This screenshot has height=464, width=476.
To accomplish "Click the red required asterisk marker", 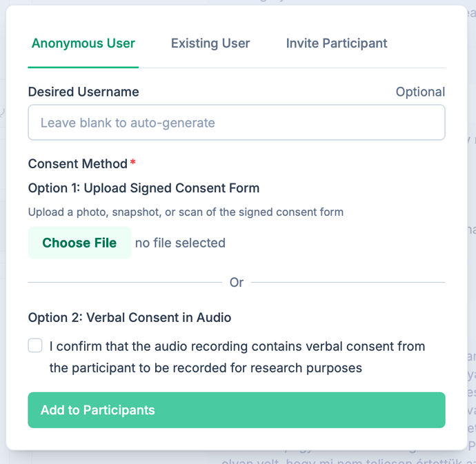I will point(132,162).
